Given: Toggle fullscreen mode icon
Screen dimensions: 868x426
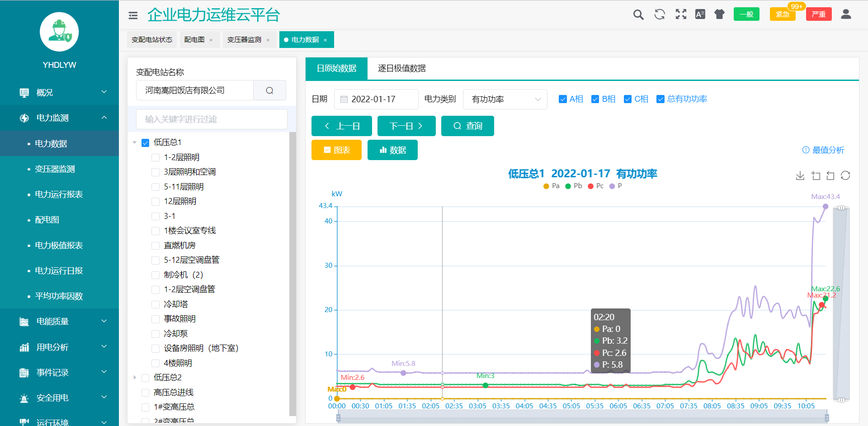Looking at the screenshot, I should (681, 14).
